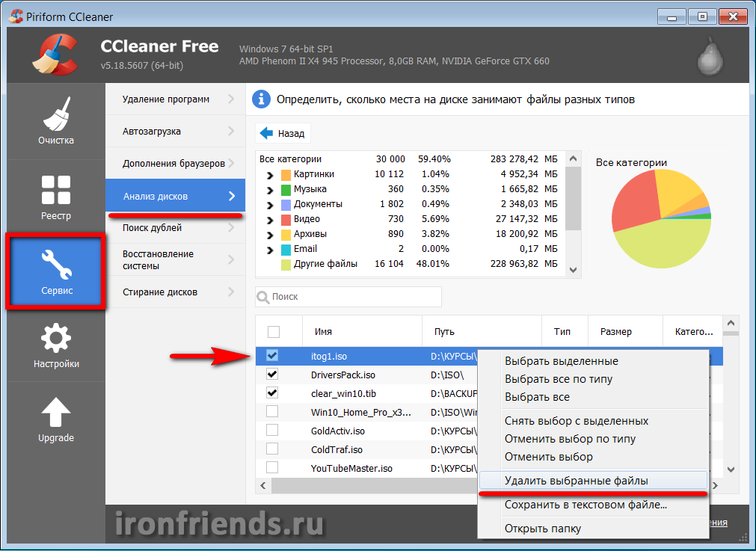Click the Поиск search field
The image size is (756, 551).
[x=348, y=297]
